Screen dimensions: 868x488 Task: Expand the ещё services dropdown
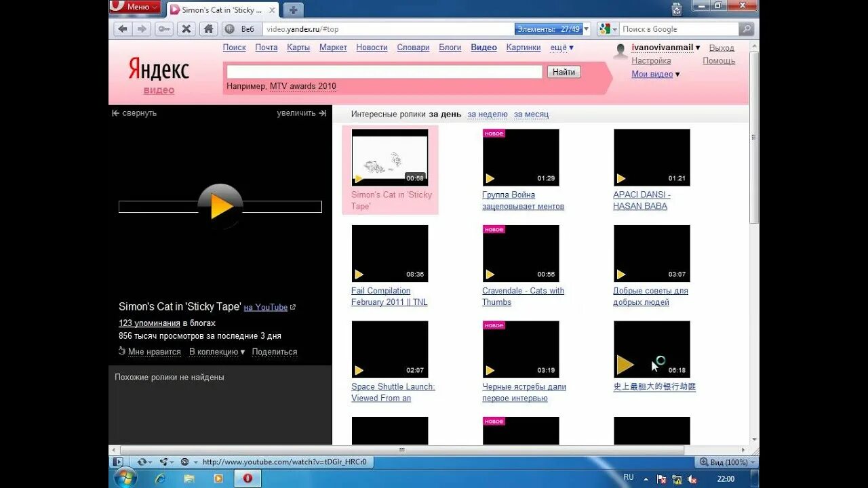561,47
